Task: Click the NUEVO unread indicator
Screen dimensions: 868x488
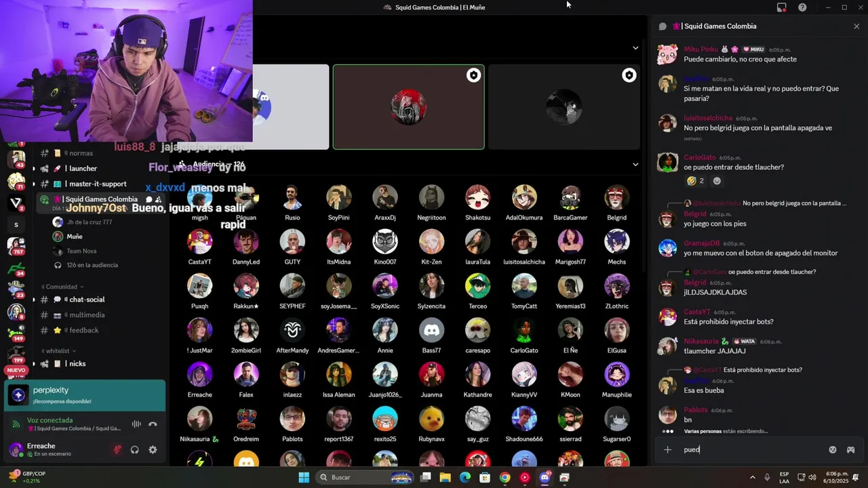Action: tap(16, 370)
